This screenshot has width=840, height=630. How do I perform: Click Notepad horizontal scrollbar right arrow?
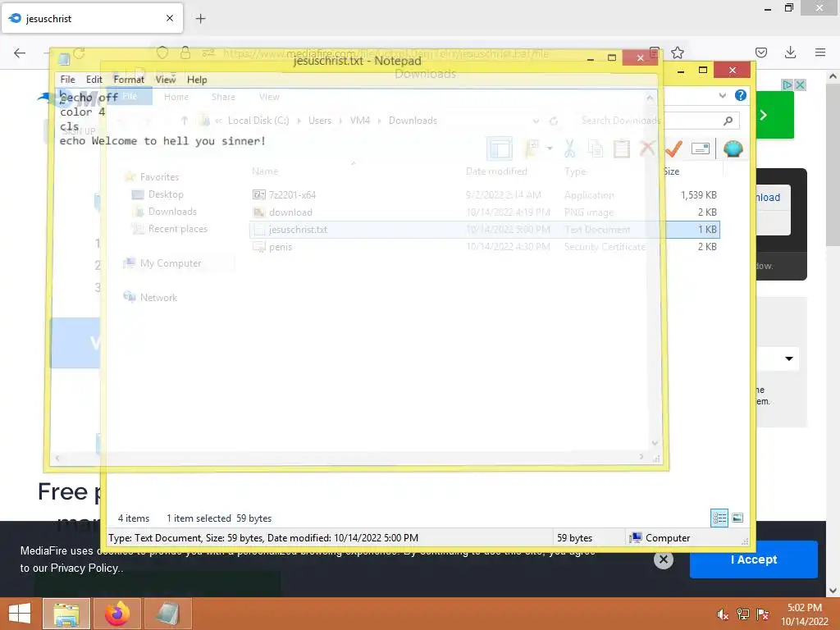tap(641, 457)
